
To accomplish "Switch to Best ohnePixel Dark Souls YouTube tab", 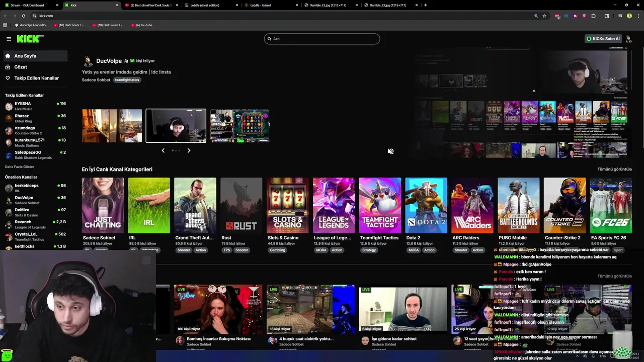I will click(151, 5).
